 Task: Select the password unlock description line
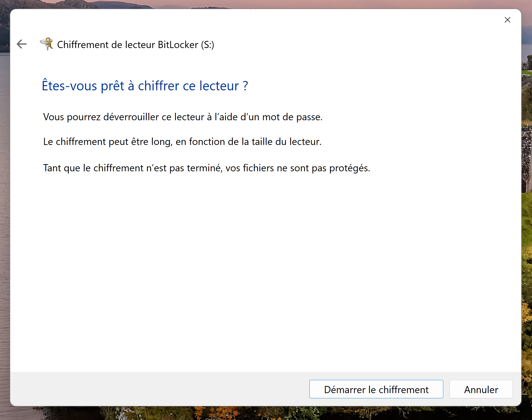[x=183, y=117]
